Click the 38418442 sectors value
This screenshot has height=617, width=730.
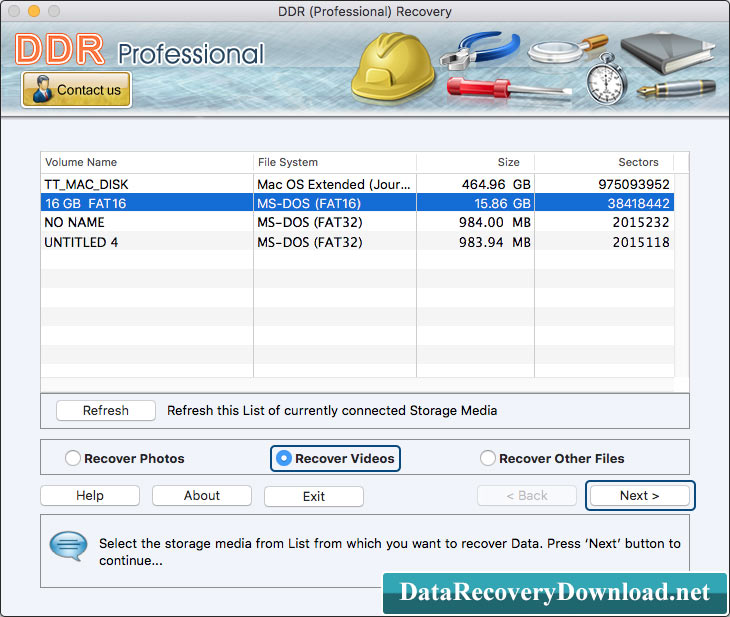(x=638, y=203)
